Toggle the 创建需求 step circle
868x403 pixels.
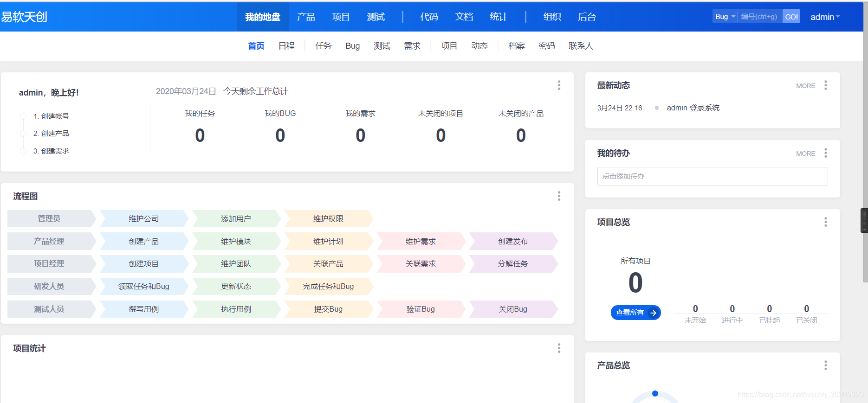[23, 151]
